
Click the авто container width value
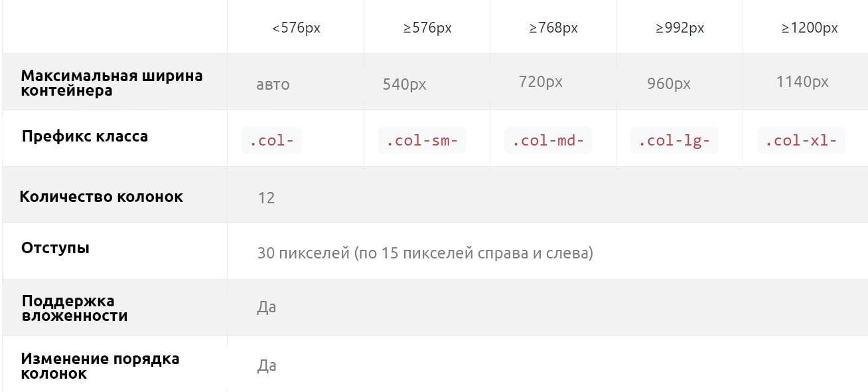(273, 85)
